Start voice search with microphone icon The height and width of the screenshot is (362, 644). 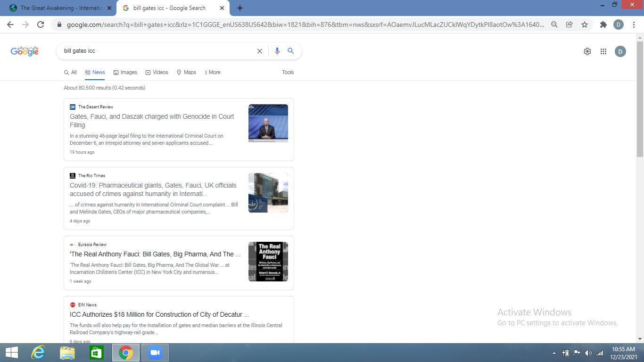coord(277,51)
